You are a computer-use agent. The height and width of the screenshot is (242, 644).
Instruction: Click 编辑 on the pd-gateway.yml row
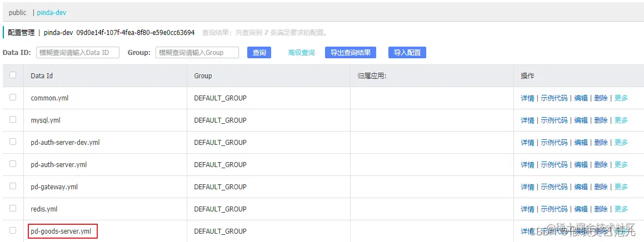581,186
